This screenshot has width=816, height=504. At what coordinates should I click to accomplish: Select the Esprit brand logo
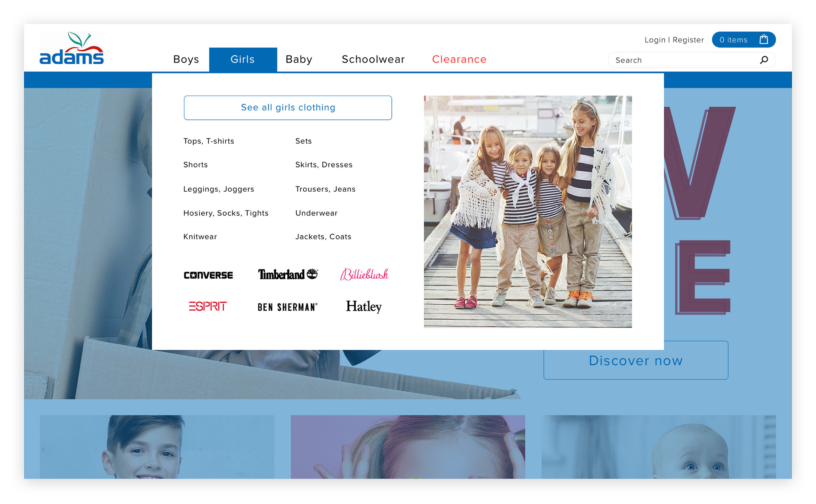click(208, 306)
